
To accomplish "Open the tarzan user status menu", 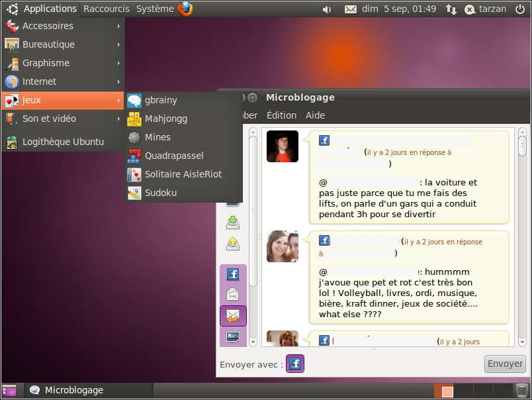I will pyautogui.click(x=485, y=9).
